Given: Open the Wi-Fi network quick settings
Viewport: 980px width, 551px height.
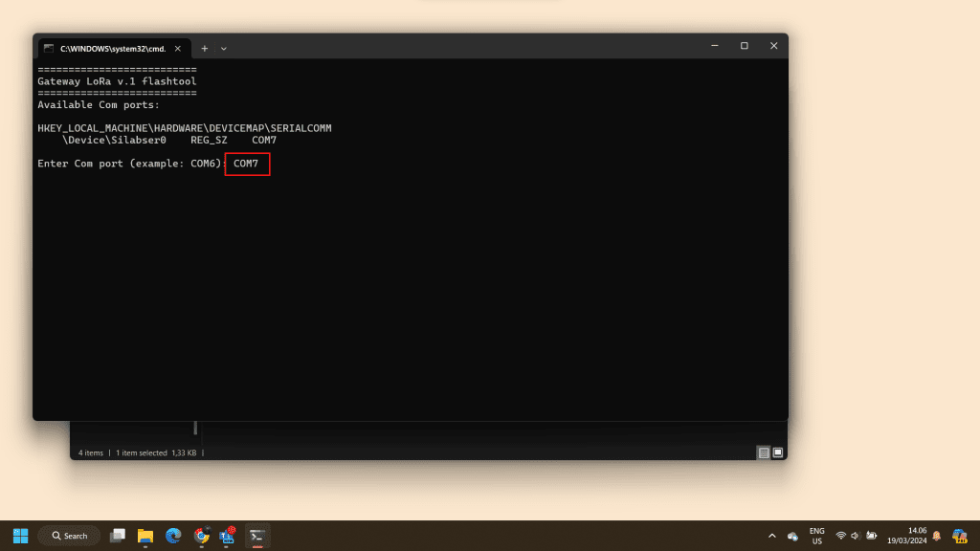Looking at the screenshot, I should tap(840, 536).
